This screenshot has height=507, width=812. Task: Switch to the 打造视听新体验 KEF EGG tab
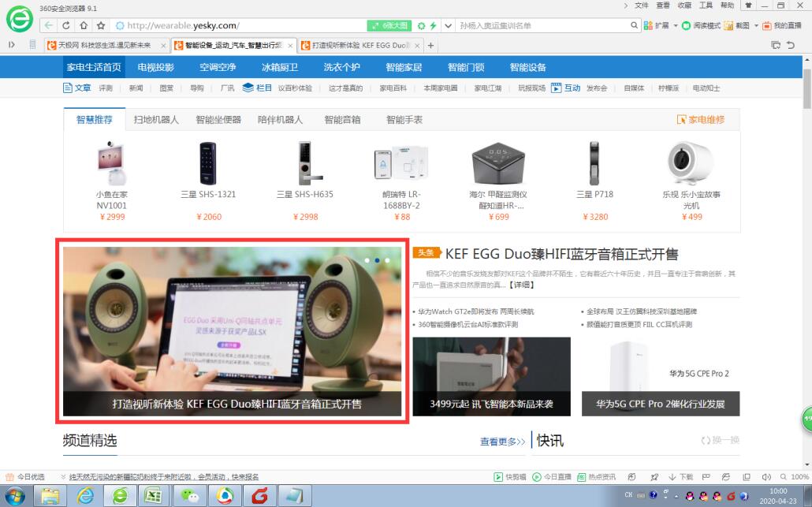361,46
